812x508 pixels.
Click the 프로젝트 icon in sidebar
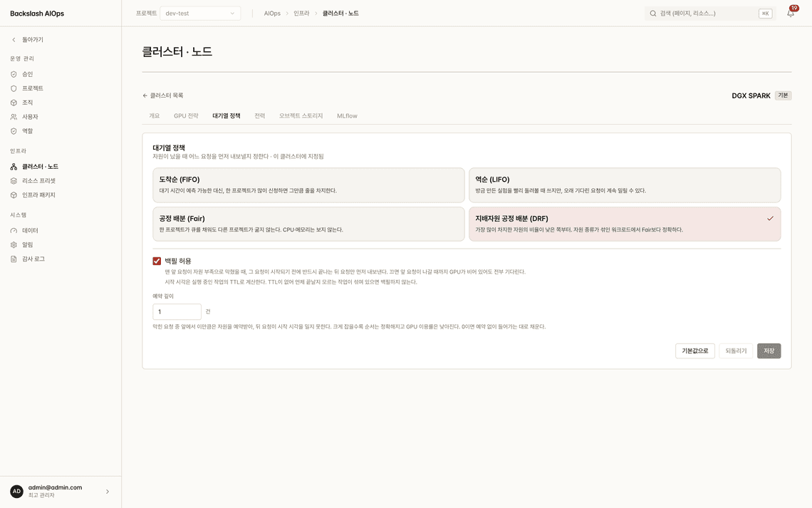tap(14, 88)
